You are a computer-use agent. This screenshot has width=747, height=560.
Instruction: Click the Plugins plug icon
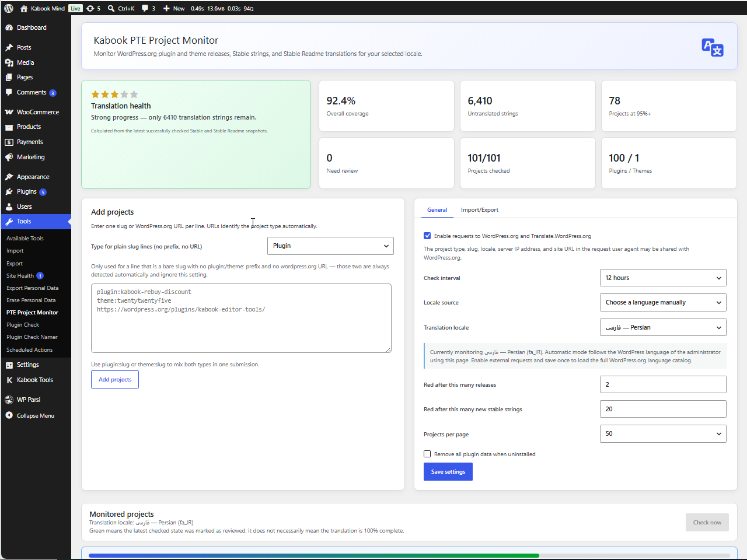coord(9,191)
